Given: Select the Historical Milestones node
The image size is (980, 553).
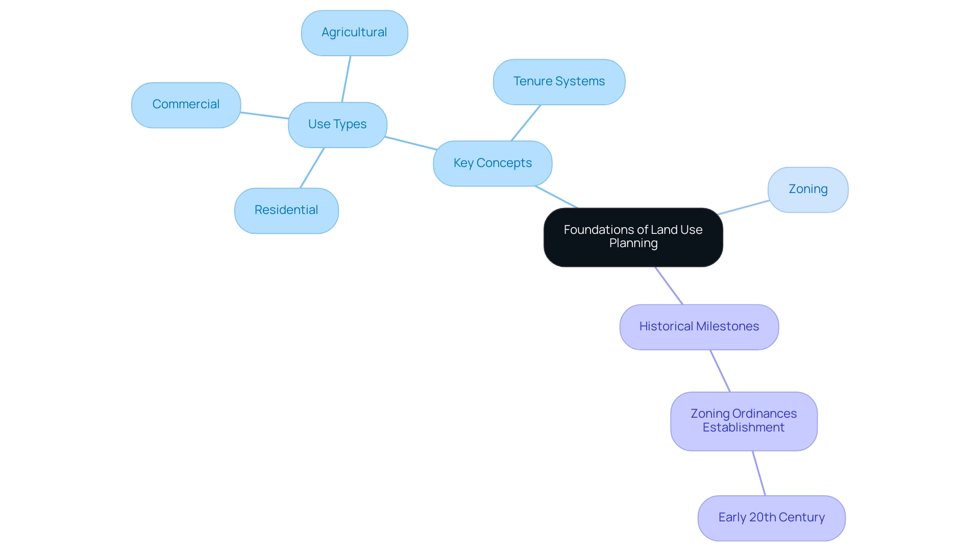Looking at the screenshot, I should pos(699,326).
